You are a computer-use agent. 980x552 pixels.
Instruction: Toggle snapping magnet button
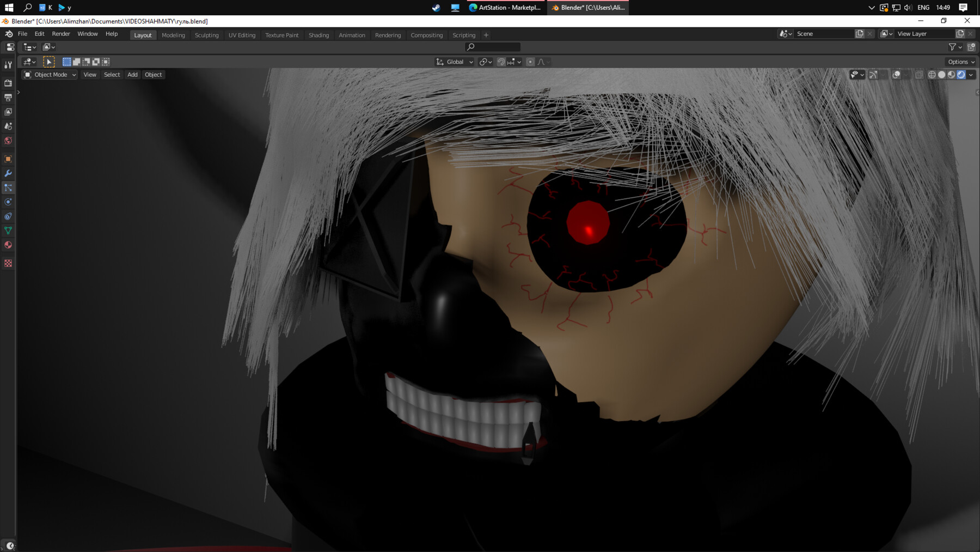501,62
